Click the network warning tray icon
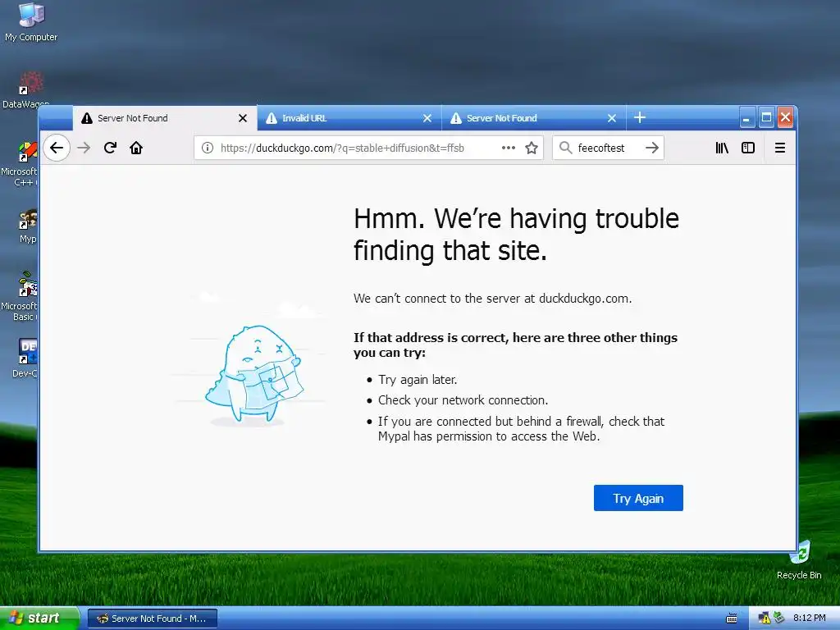The image size is (840, 630). tap(764, 619)
